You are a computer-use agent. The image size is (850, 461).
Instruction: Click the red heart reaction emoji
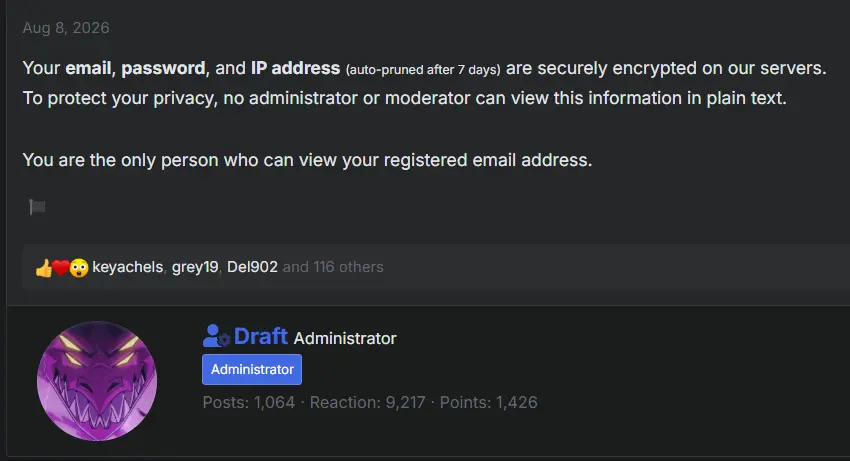tap(61, 267)
